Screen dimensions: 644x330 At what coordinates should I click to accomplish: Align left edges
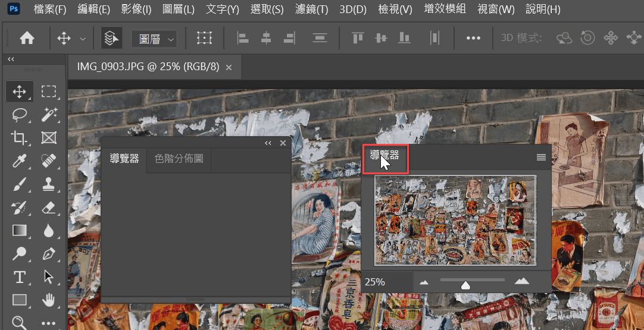click(x=243, y=38)
